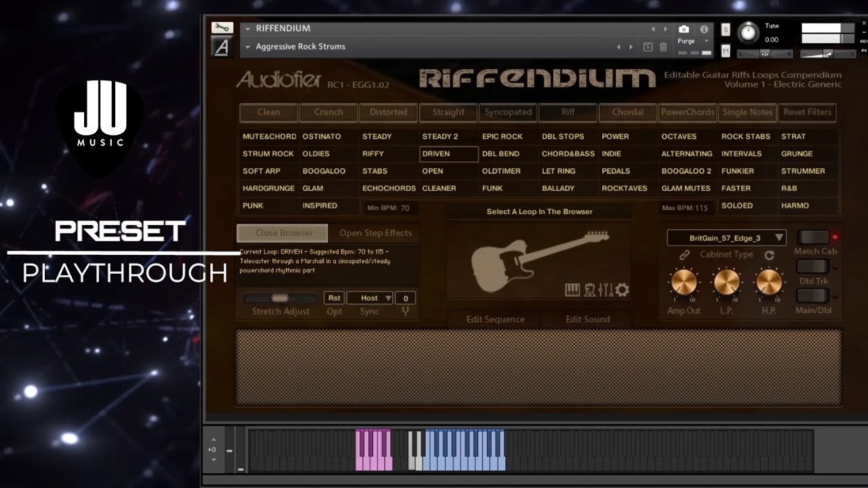Toggle the Clean filter
The image size is (868, 488).
click(x=269, y=112)
